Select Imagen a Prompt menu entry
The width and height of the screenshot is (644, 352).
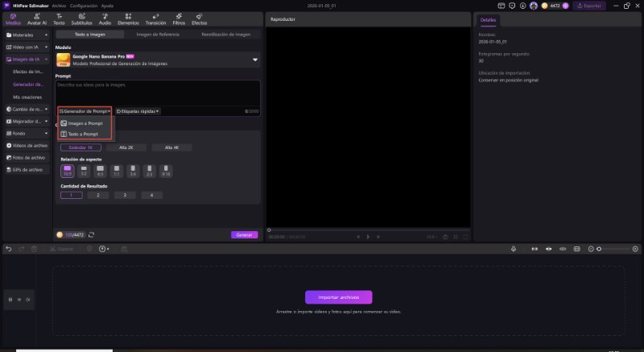(x=85, y=123)
